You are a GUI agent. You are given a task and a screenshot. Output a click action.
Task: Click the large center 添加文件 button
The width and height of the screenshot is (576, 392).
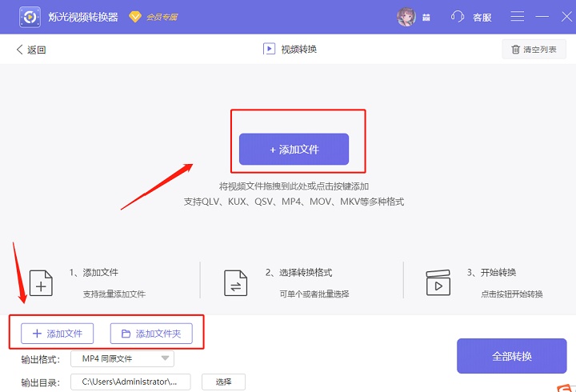tap(294, 150)
